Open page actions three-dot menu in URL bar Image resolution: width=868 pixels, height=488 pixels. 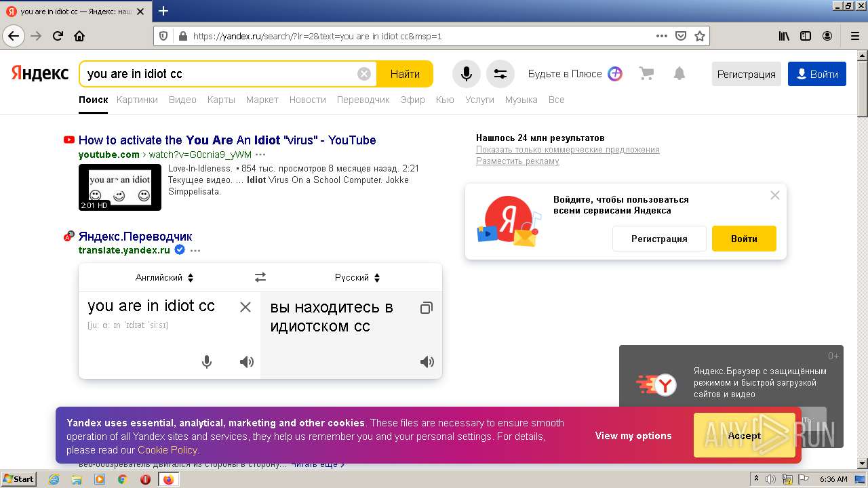[x=662, y=36]
